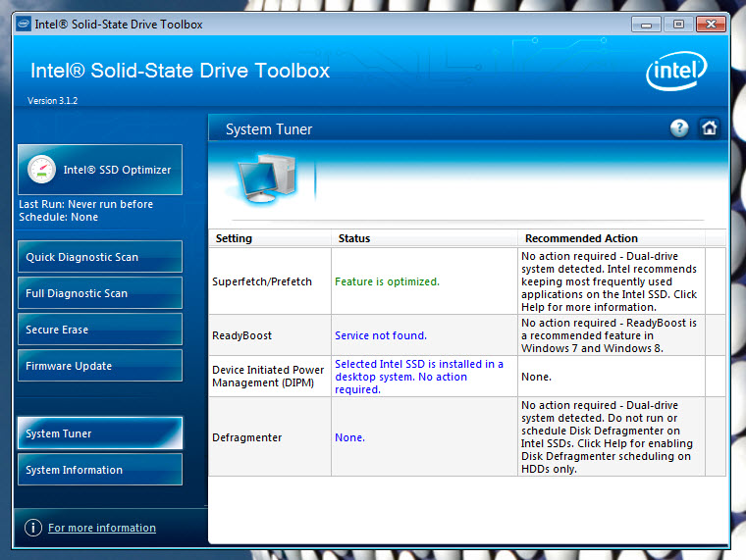This screenshot has height=560, width=746.
Task: Start the Quick Diagnostic Scan
Action: point(100,257)
